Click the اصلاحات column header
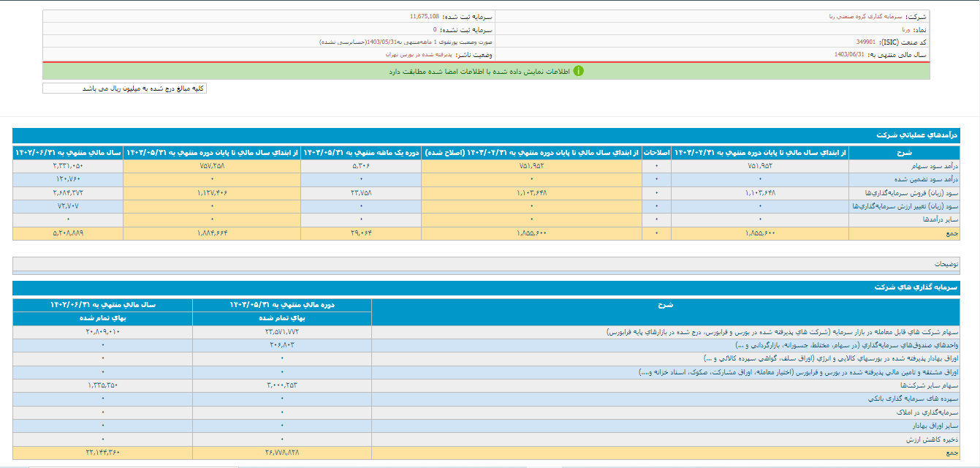Viewport: 980px width, 468px height. (x=656, y=153)
